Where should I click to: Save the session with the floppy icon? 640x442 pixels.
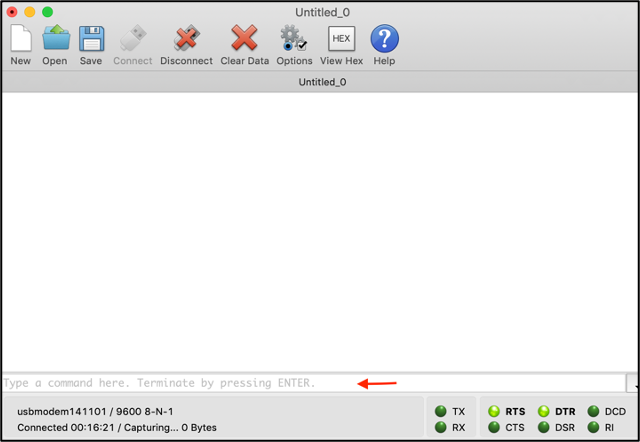pyautogui.click(x=91, y=40)
